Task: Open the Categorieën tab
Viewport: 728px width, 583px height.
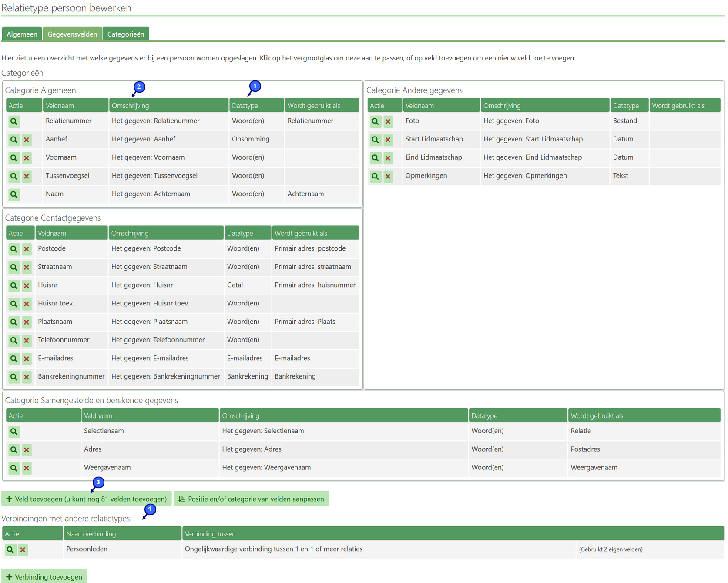Action: 126,34
